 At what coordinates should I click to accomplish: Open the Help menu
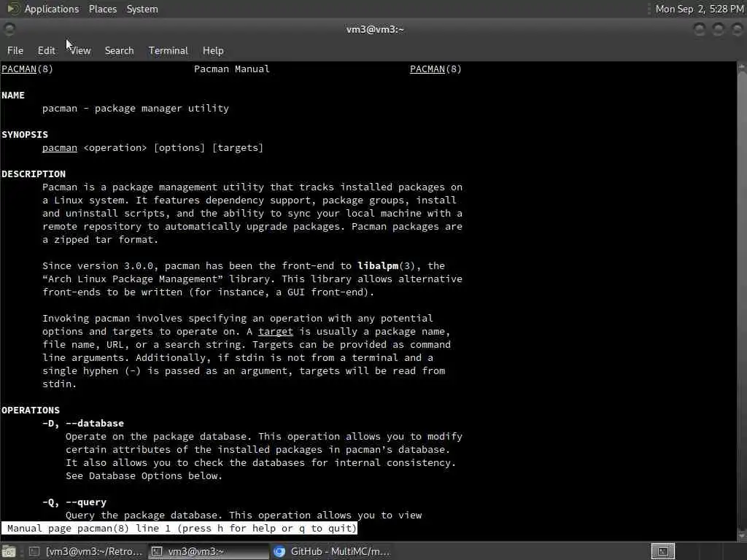click(x=213, y=50)
